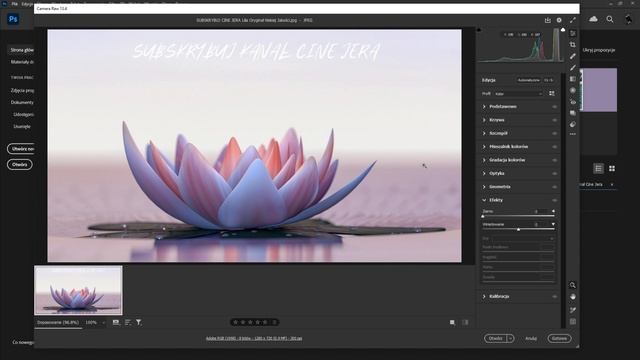
Task: Open the Camera Raw preferences gear icon
Action: 559,20
